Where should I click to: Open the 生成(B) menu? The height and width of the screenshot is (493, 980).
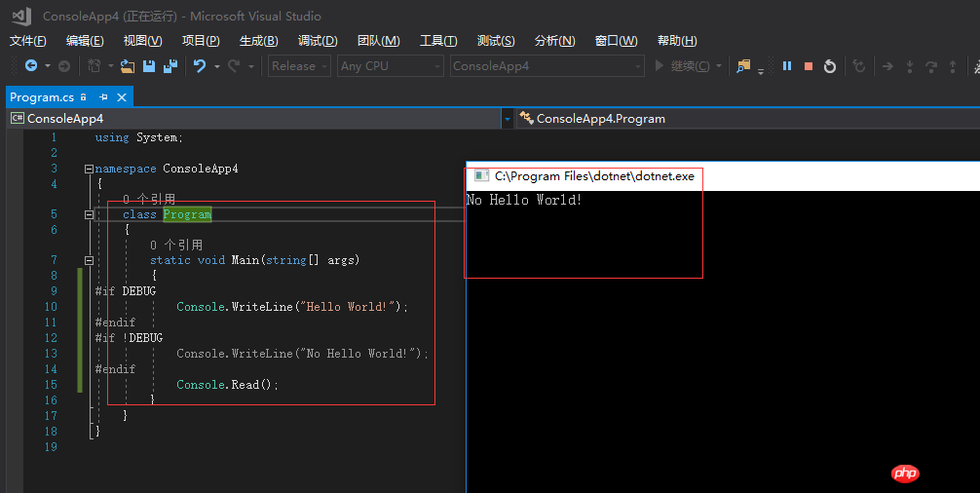(259, 41)
